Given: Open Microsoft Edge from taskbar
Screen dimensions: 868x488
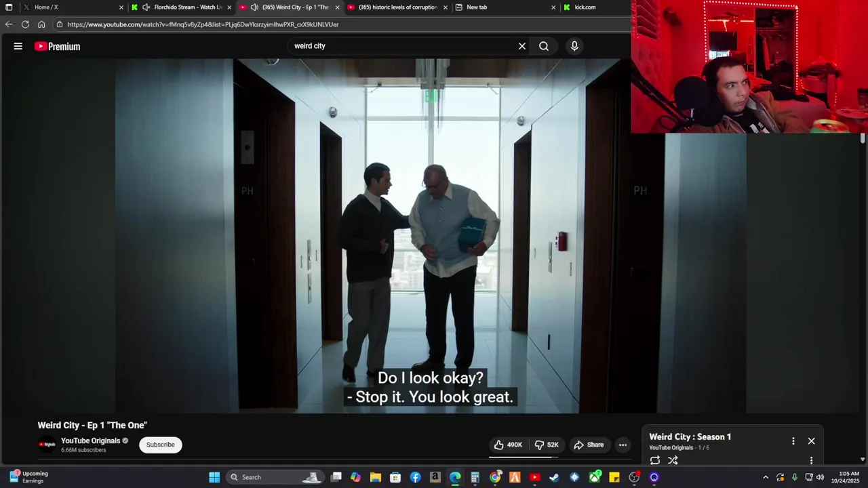Looking at the screenshot, I should coord(455,477).
